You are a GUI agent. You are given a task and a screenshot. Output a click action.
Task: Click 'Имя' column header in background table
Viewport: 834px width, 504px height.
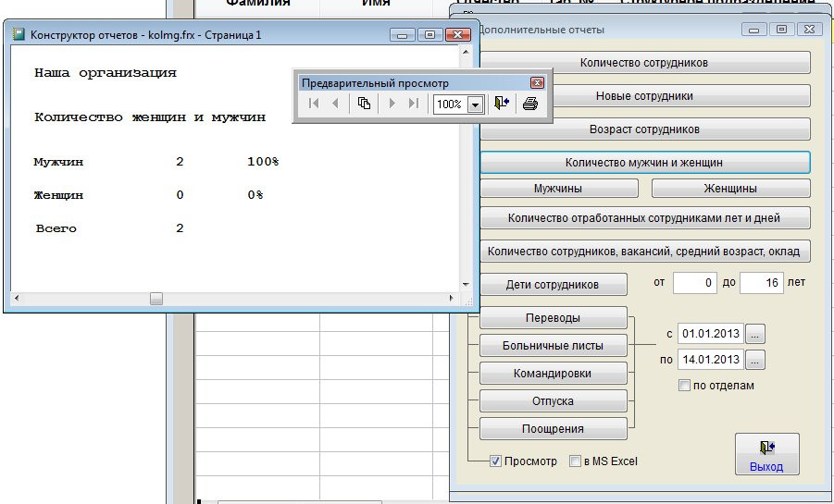pyautogui.click(x=376, y=3)
